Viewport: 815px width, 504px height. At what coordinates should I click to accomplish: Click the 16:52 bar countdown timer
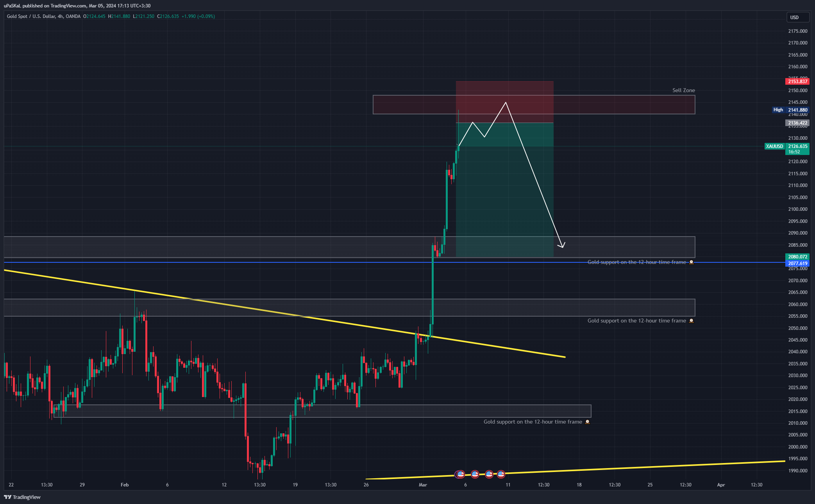794,152
